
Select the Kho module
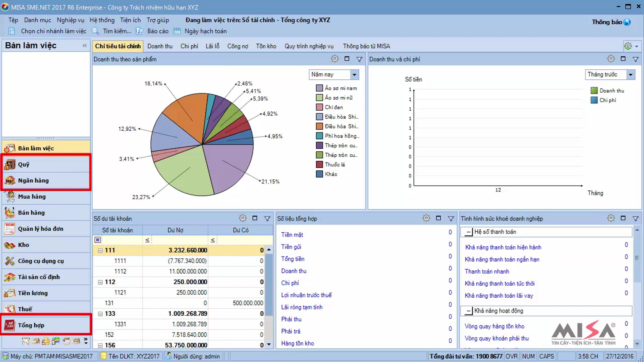click(46, 245)
